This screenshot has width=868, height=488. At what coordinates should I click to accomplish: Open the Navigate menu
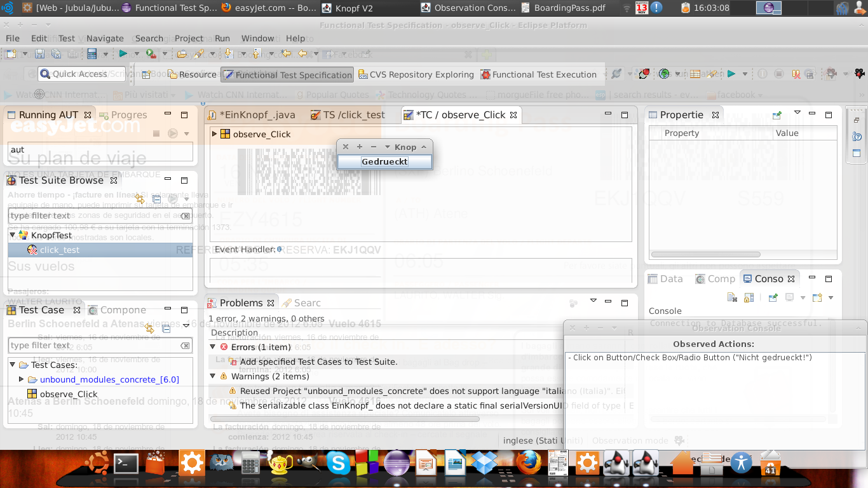pyautogui.click(x=105, y=38)
